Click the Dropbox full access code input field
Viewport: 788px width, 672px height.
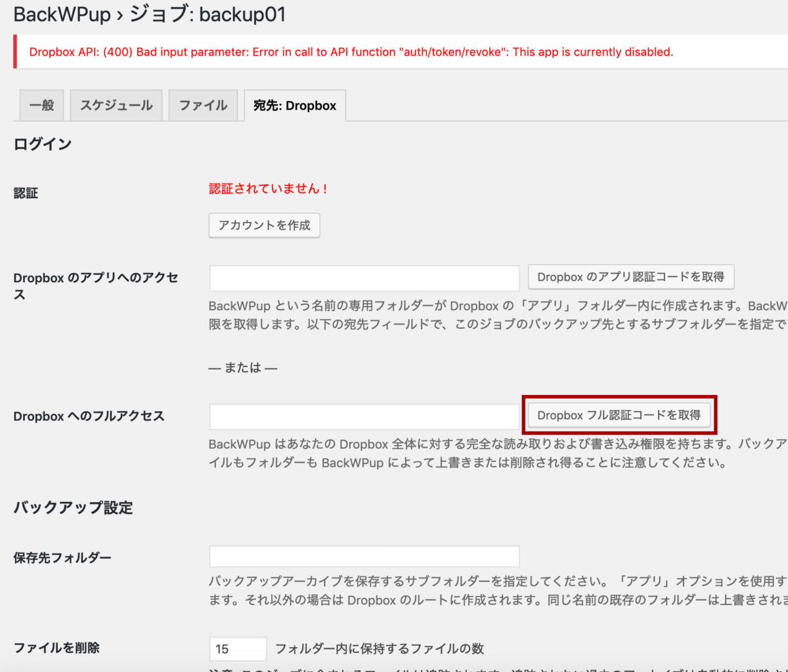363,415
